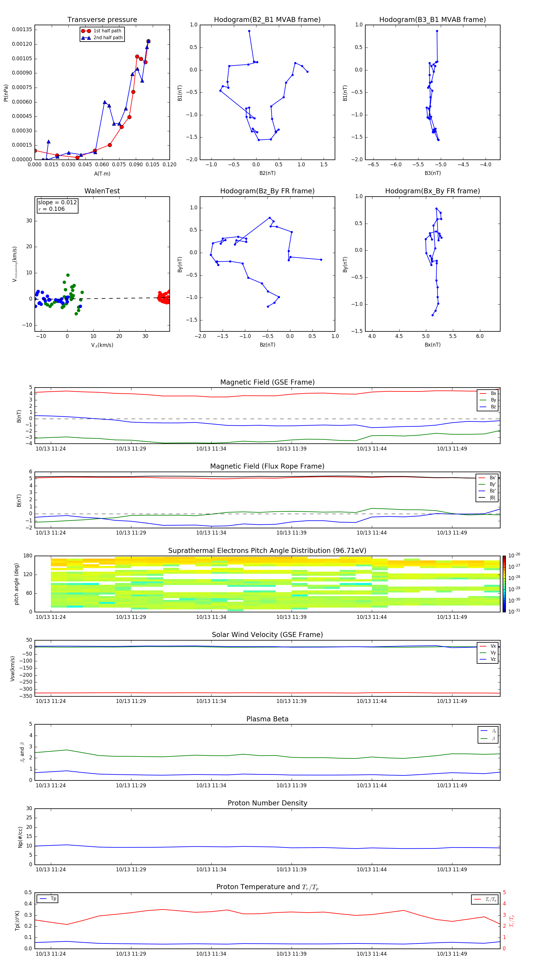Click the 10^-31 colorbar tick label
The image size is (535, 980).
point(514,611)
